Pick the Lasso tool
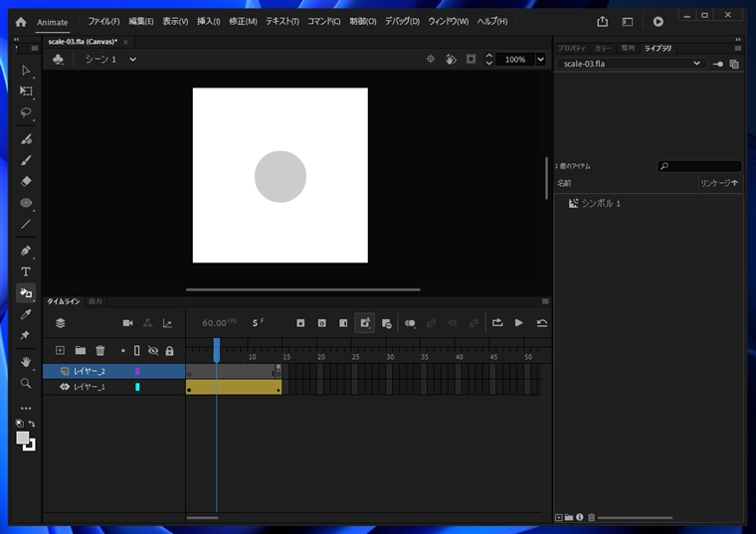The width and height of the screenshot is (756, 534). click(x=26, y=112)
